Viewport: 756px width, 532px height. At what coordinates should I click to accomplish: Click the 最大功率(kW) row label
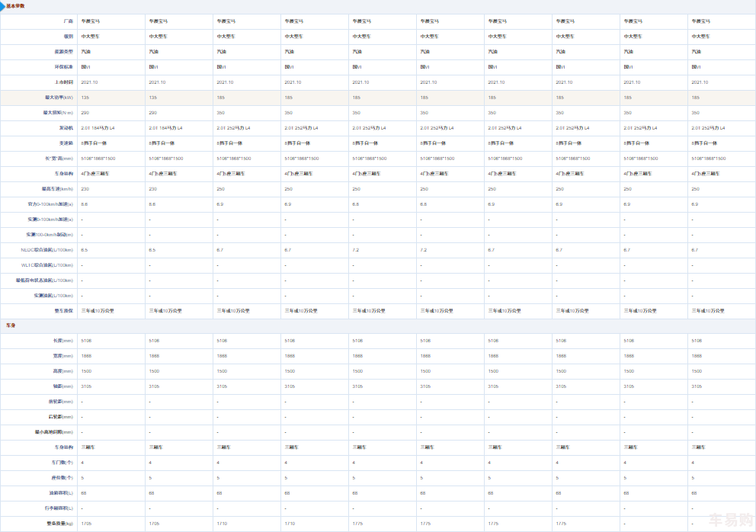click(x=59, y=98)
